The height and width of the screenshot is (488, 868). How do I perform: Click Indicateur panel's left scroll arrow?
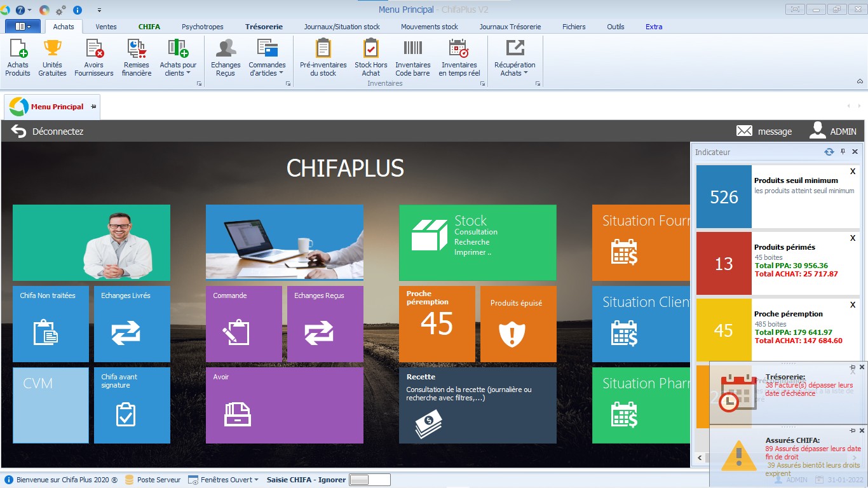tap(700, 457)
